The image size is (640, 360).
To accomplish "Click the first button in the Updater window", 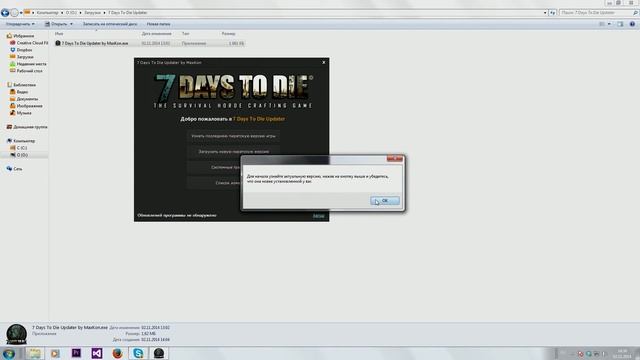I will pos(233,136).
